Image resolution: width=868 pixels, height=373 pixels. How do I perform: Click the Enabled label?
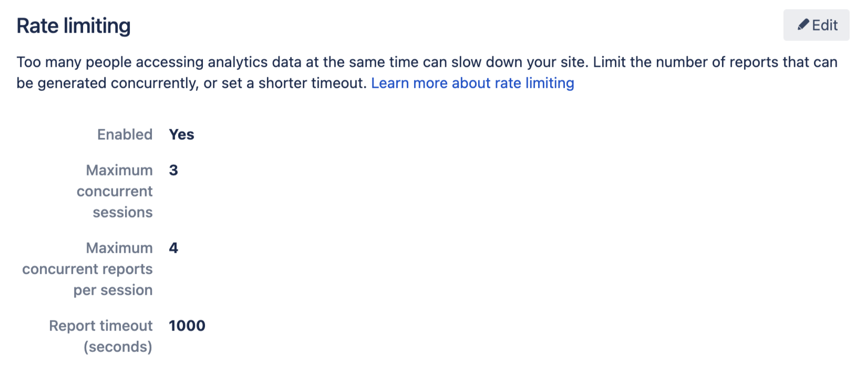(125, 134)
